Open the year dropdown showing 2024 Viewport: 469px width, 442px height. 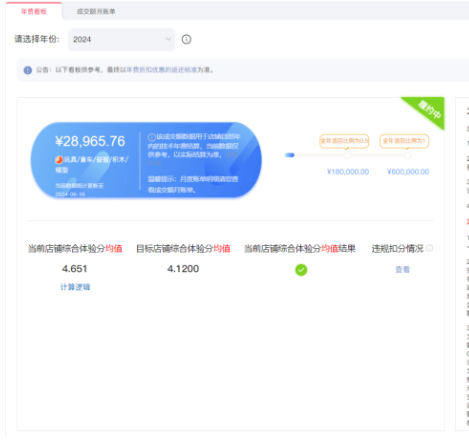[121, 39]
